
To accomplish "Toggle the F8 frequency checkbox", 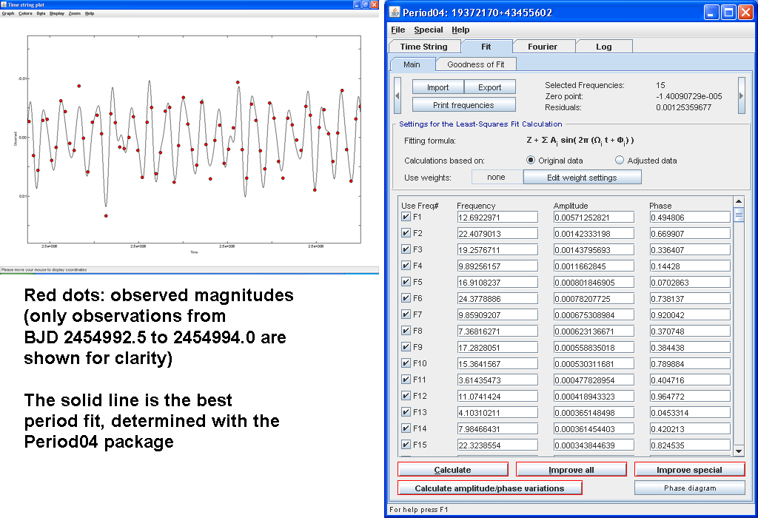I will 406,331.
